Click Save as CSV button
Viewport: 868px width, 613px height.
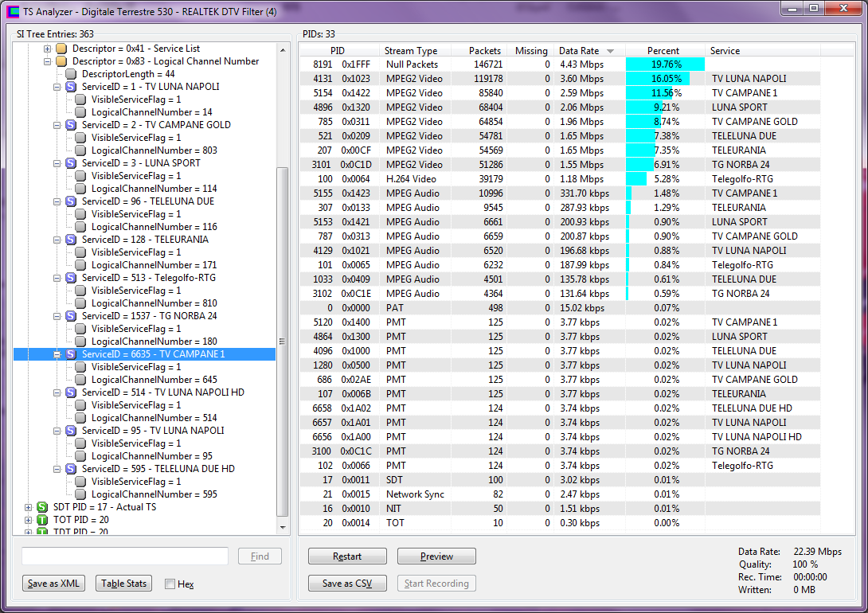click(x=347, y=583)
